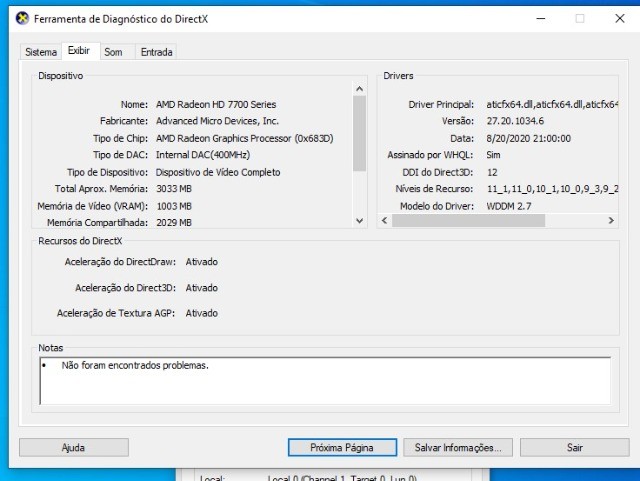Click 'Ativado' next to Aceleração do DirectDraw
640x481 pixels.
[202, 262]
